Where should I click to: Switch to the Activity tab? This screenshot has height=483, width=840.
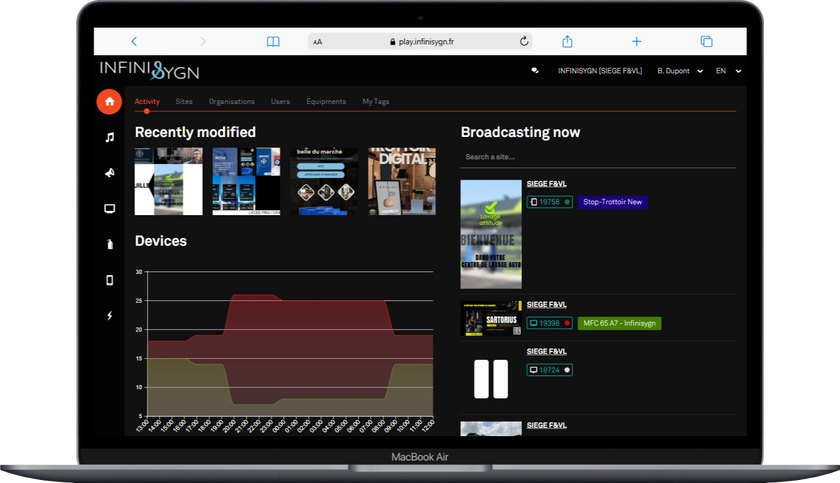147,101
